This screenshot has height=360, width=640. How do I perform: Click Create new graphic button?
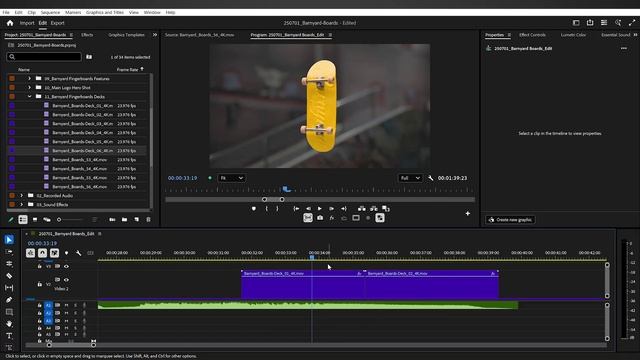point(510,220)
